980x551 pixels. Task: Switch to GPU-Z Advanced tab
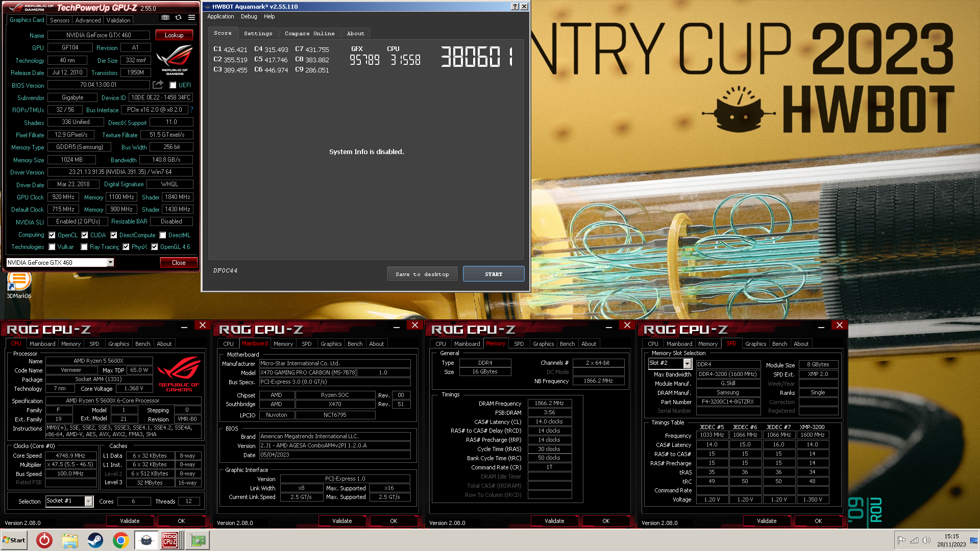(x=88, y=20)
